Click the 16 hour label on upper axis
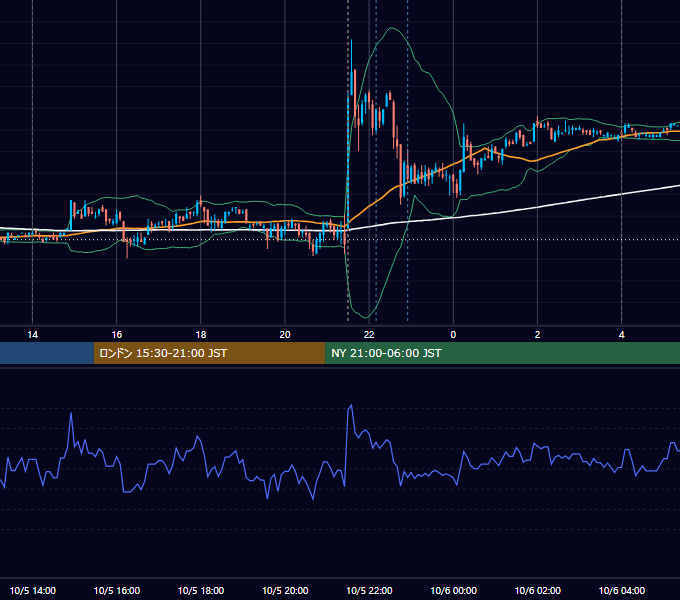The image size is (680, 600). (117, 335)
